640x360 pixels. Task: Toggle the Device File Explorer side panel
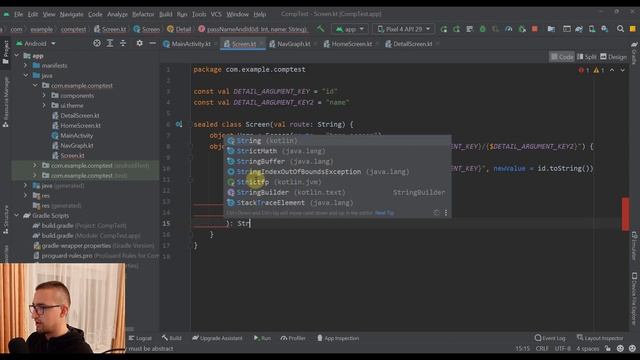[x=634, y=298]
